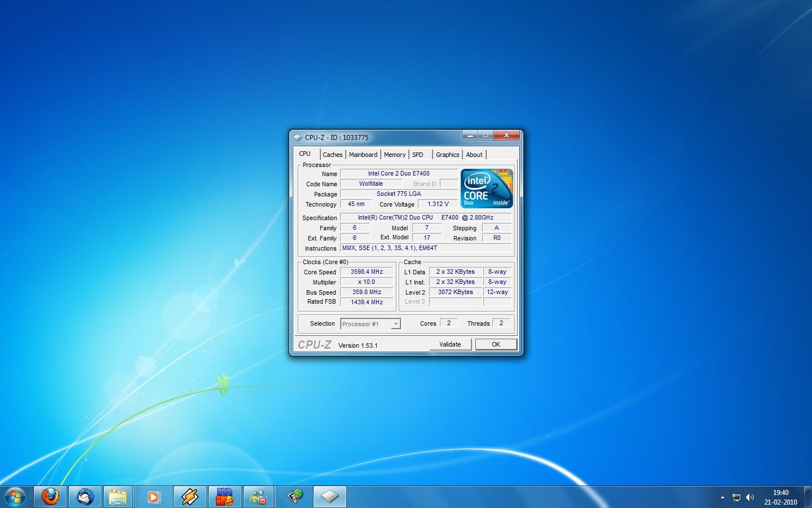This screenshot has height=508, width=812.
Task: Open the network status tray icon
Action: tap(736, 497)
